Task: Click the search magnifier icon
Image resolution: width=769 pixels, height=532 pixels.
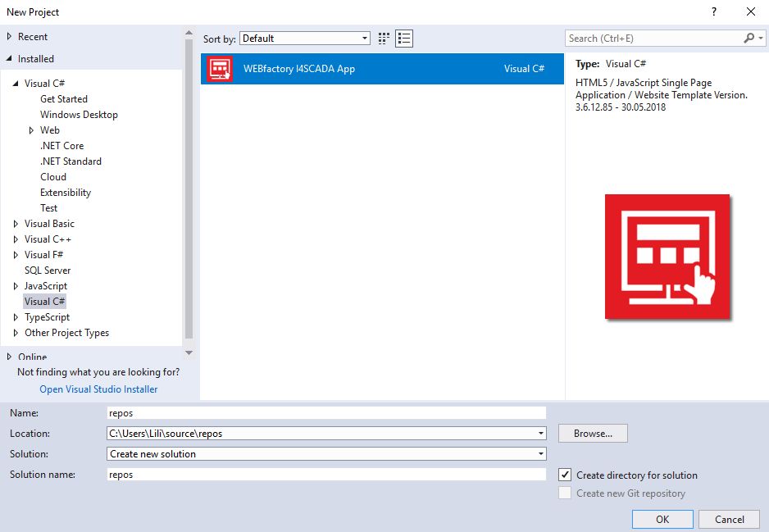Action: tap(749, 38)
